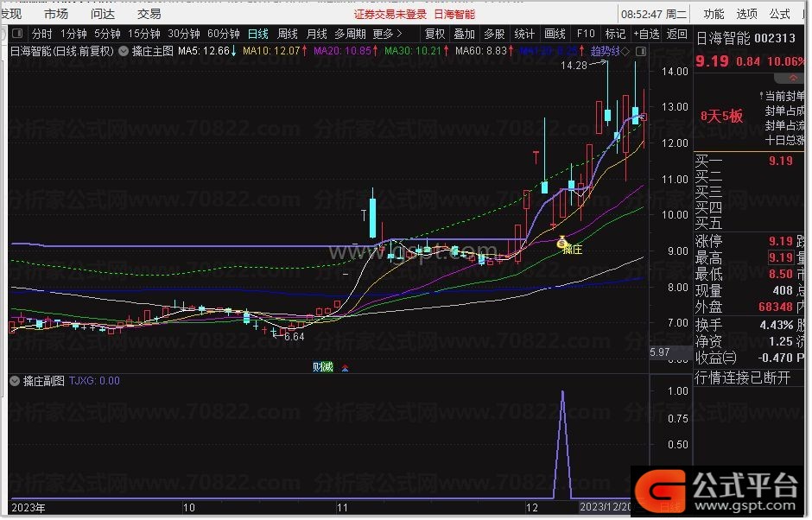This screenshot has width=812, height=520.
Task: Click the 统计 statistics button
Action: coord(524,35)
